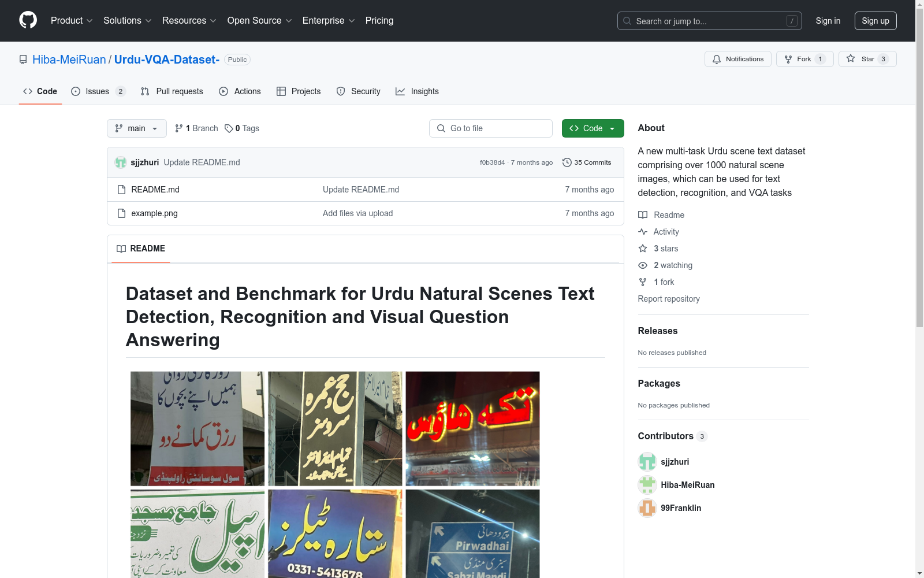Click the commit history clock icon
This screenshot has width=924, height=578.
pyautogui.click(x=567, y=162)
